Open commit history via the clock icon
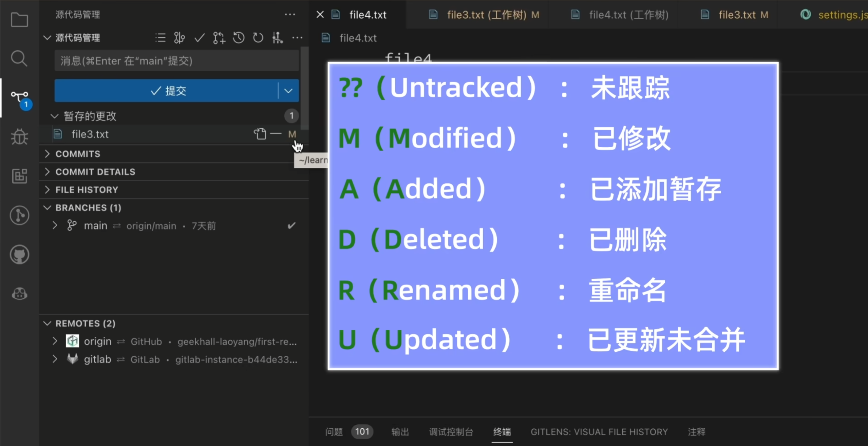Image resolution: width=868 pixels, height=446 pixels. 239,38
